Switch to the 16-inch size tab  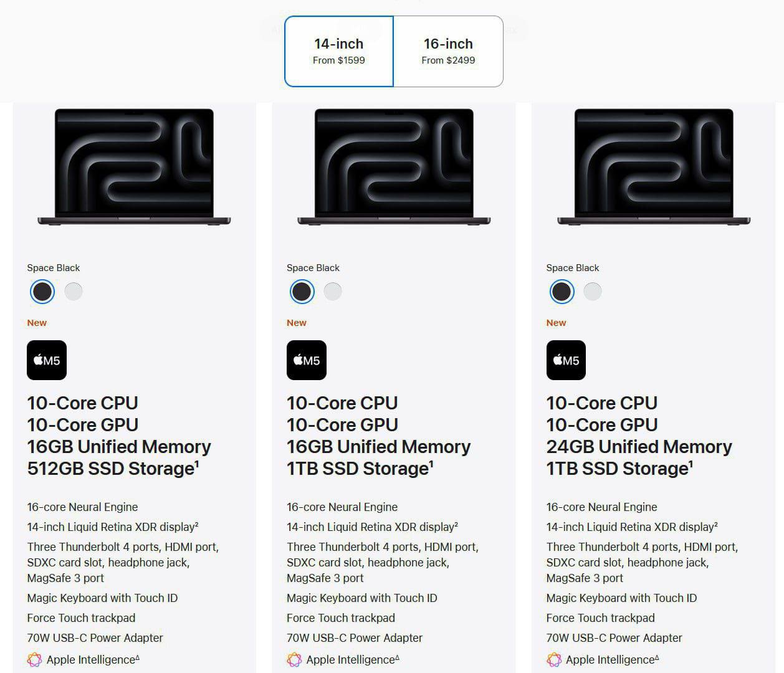pyautogui.click(x=448, y=51)
